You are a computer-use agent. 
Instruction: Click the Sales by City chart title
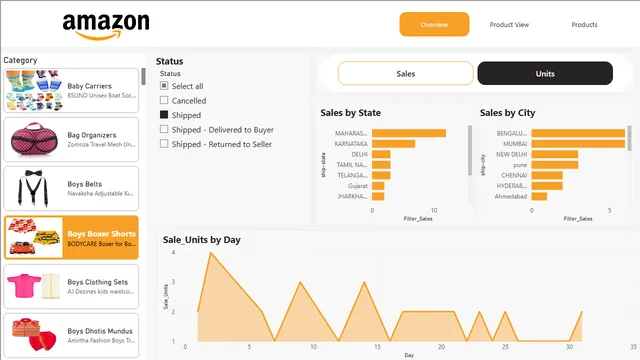[507, 113]
